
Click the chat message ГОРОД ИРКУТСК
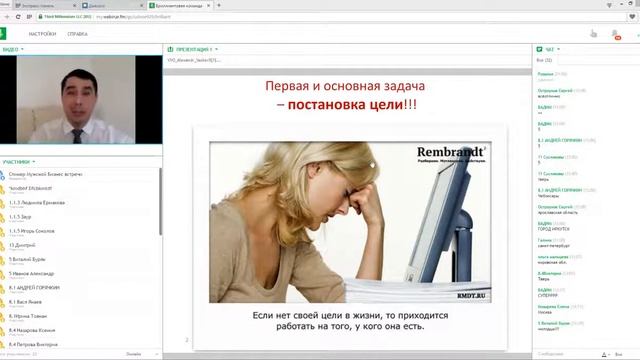(x=553, y=229)
